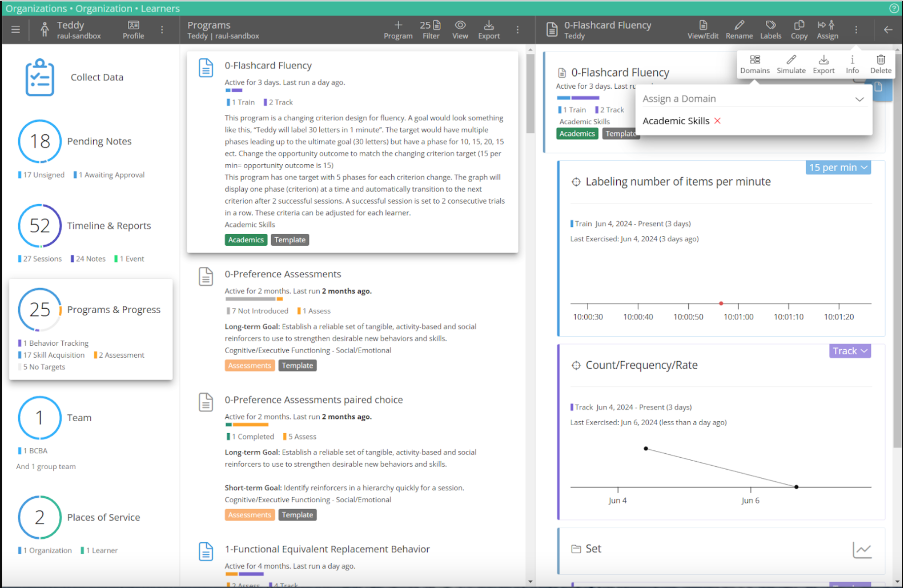Open the hamburger menu icon

[x=16, y=30]
